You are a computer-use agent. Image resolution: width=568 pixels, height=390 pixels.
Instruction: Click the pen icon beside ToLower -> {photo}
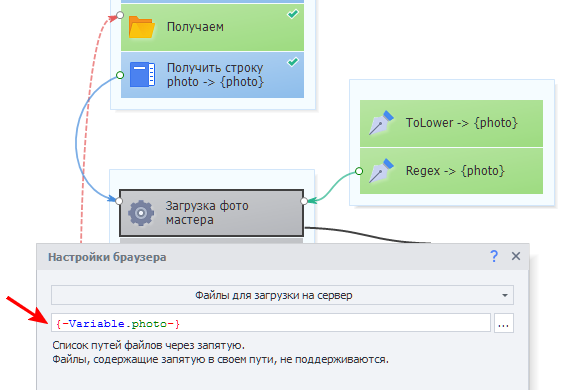[x=381, y=123]
